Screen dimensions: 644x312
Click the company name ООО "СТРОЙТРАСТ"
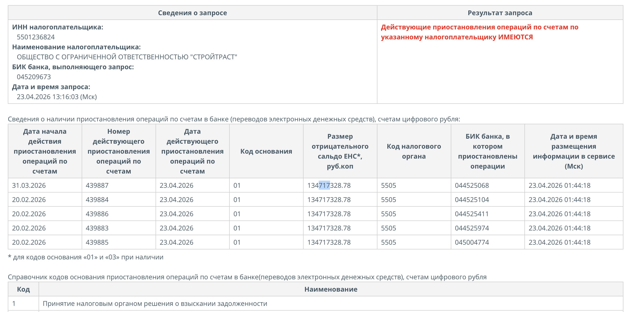[127, 57]
